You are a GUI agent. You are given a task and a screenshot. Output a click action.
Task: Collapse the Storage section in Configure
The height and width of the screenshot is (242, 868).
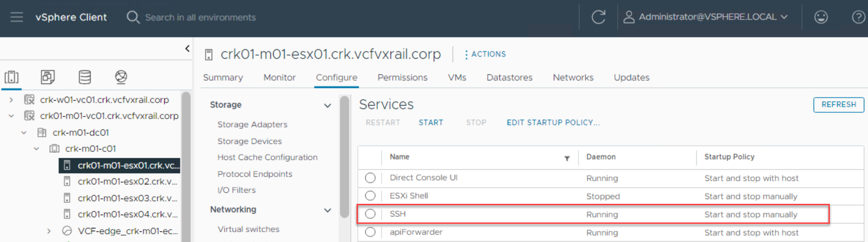coord(328,106)
